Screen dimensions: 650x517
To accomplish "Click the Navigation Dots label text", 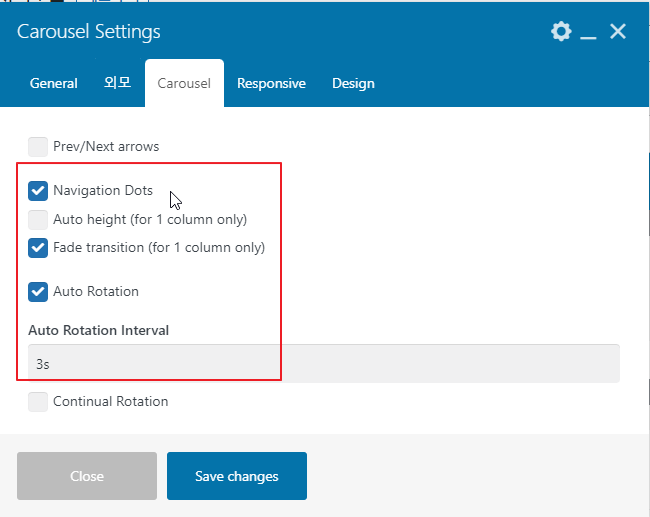I will pos(103,190).
